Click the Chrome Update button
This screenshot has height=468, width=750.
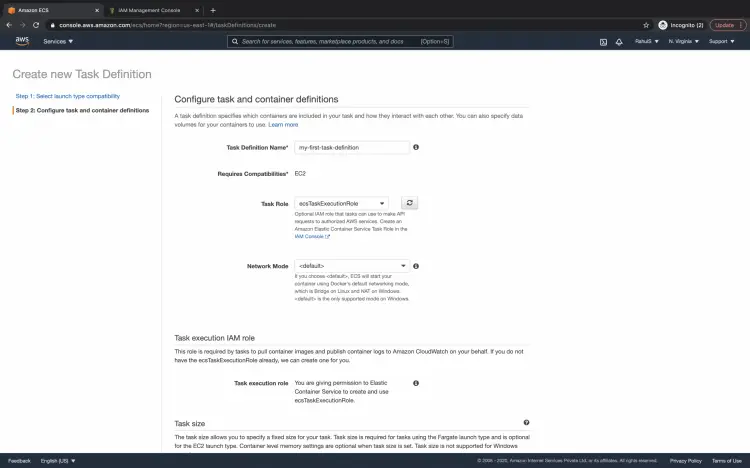(x=728, y=25)
